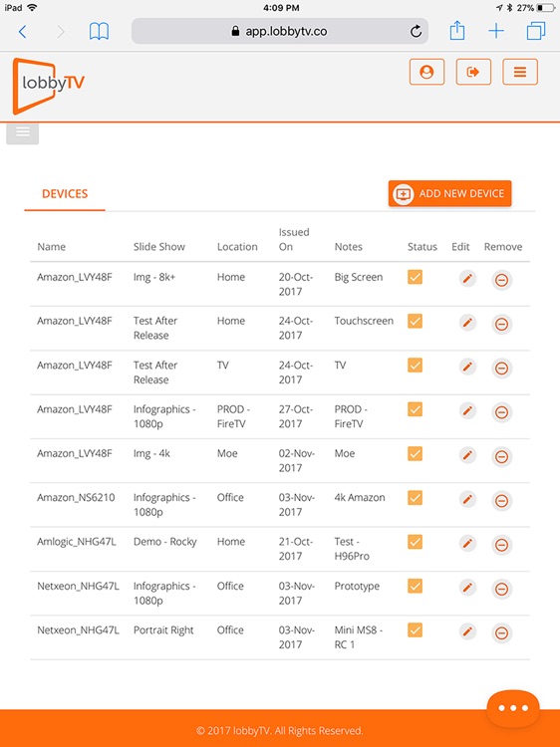Show all Safari tabs
Image resolution: width=560 pixels, height=747 pixels.
[x=536, y=32]
